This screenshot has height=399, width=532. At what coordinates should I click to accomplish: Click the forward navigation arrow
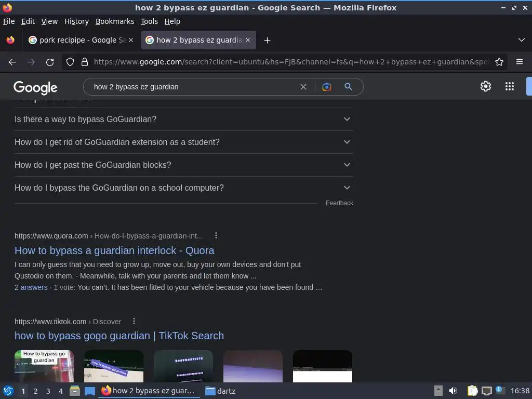coord(31,62)
